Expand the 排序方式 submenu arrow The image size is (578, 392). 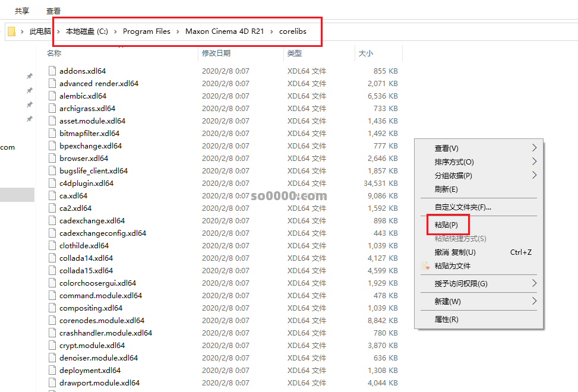pyautogui.click(x=534, y=160)
